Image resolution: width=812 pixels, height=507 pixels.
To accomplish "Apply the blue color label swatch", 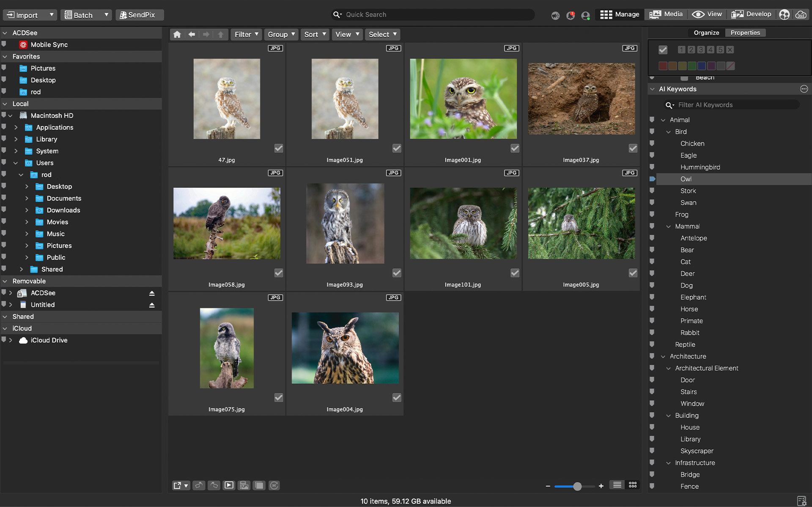I will 701,66.
